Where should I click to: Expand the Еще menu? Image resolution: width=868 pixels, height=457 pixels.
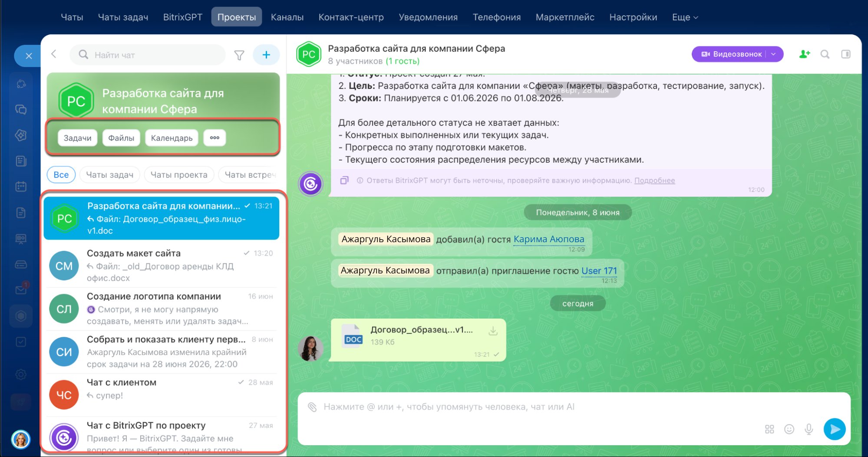coord(685,17)
